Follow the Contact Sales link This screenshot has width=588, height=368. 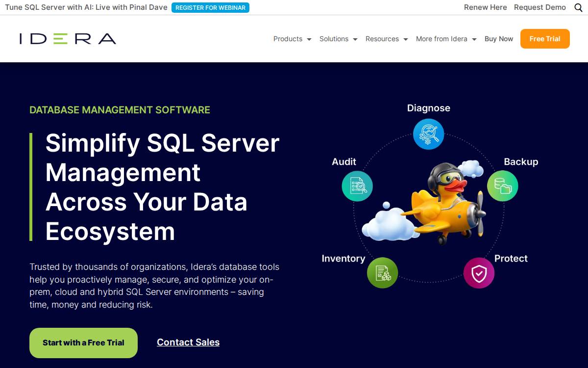188,342
